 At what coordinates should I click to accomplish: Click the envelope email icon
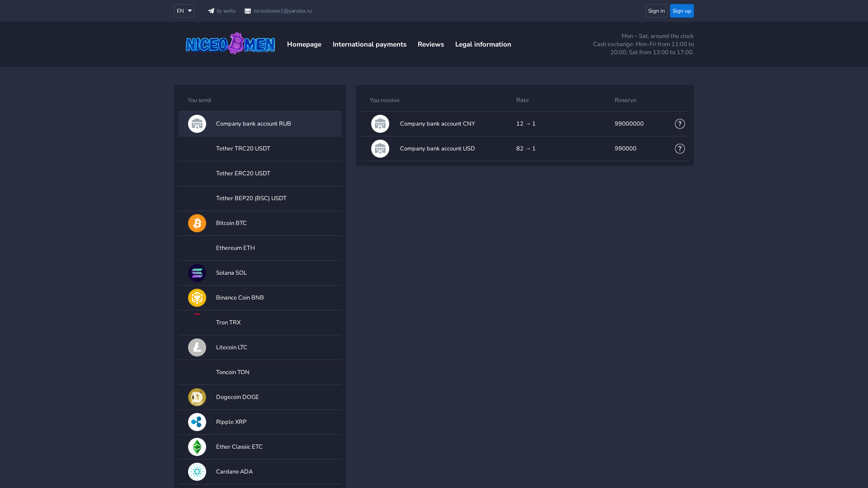click(x=248, y=11)
